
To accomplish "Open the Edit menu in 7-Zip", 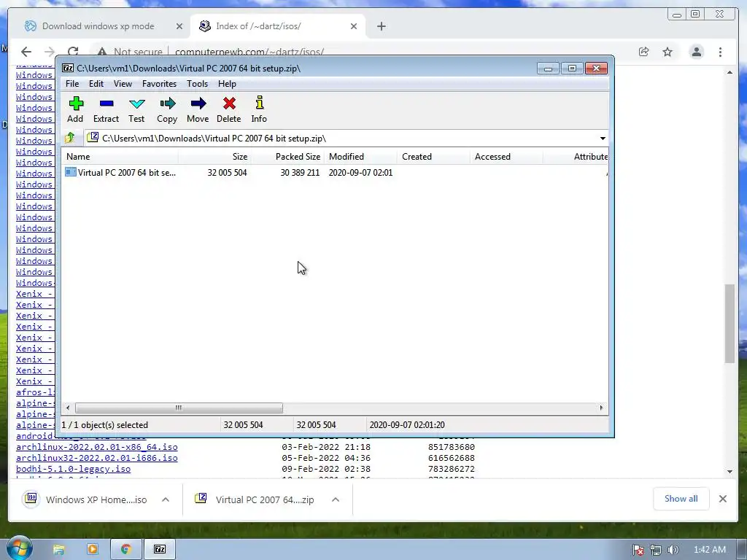I will [96, 84].
